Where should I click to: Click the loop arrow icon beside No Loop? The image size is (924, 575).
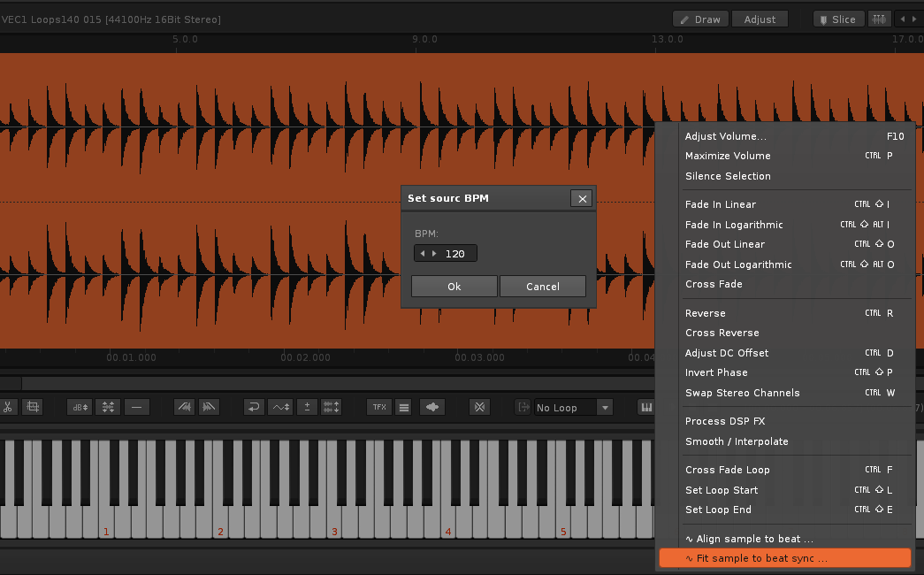click(523, 407)
